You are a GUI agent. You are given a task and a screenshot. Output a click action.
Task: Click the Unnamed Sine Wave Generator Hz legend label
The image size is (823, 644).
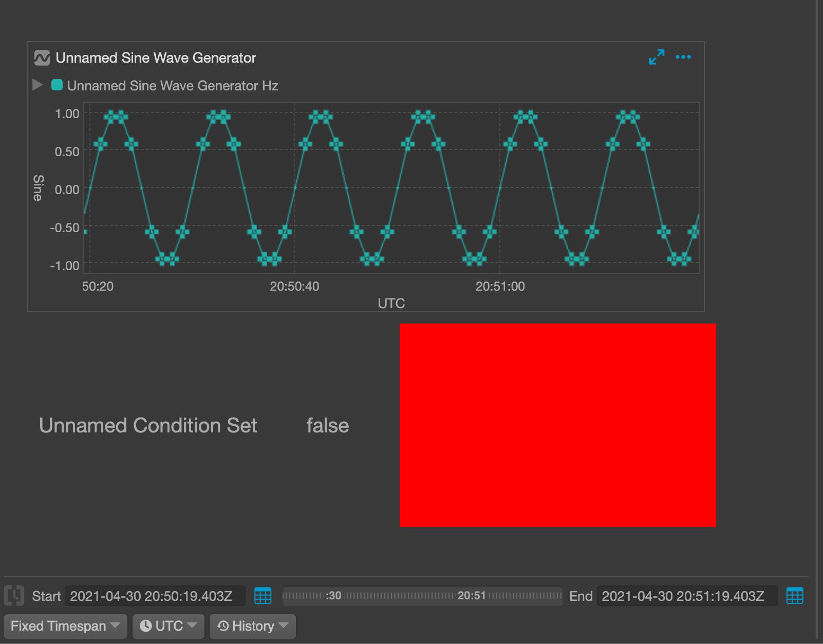tap(173, 85)
